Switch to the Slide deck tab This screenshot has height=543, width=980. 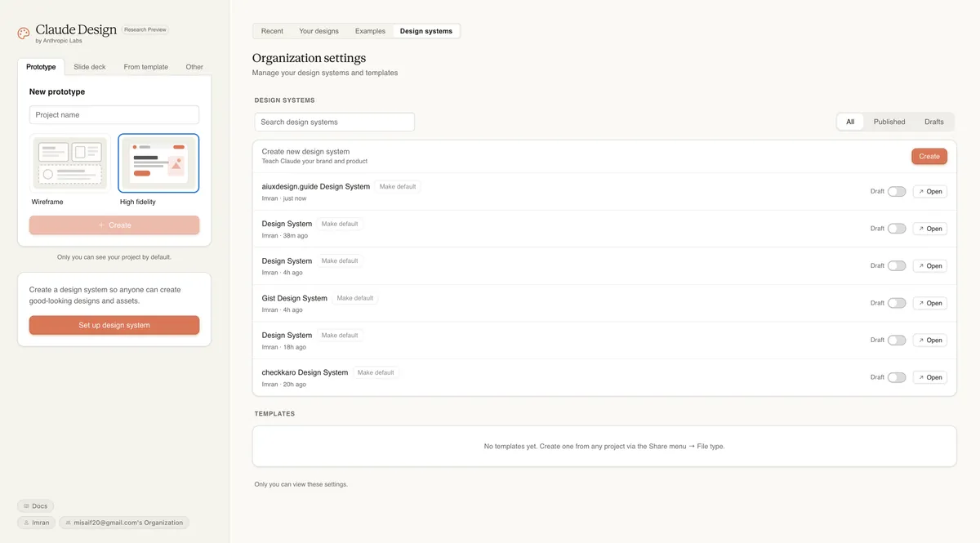click(90, 67)
